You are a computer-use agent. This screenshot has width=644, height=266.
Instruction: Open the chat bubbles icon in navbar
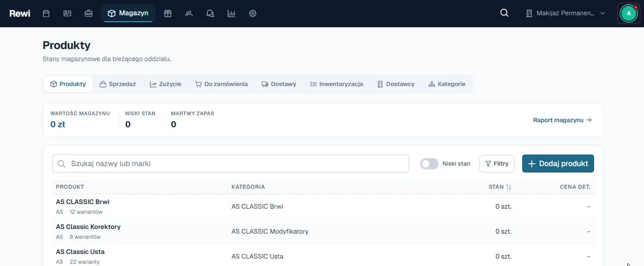tap(210, 13)
